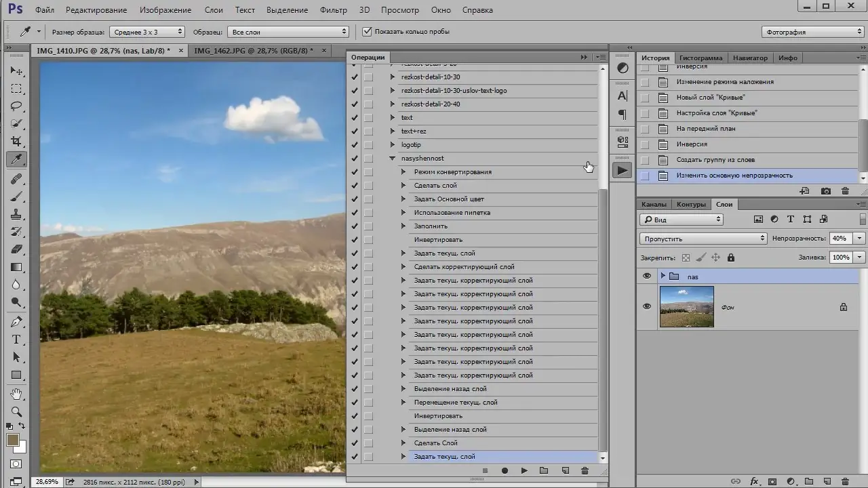Click Record action button in Operations panel
Image resolution: width=868 pixels, height=488 pixels.
click(x=505, y=470)
